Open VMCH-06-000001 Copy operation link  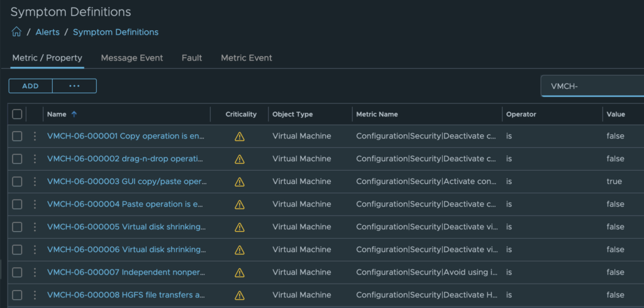tap(126, 136)
